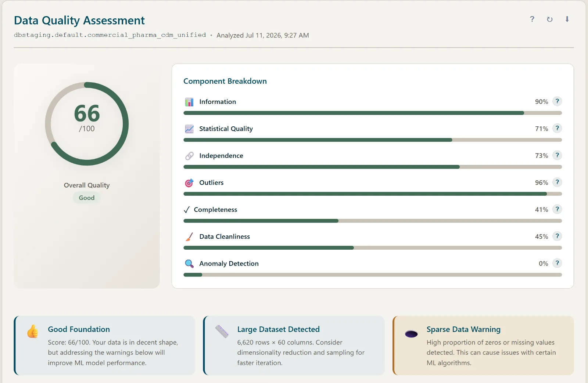
Task: Click the Statistical Quality 71% progress bar
Action: click(373, 140)
